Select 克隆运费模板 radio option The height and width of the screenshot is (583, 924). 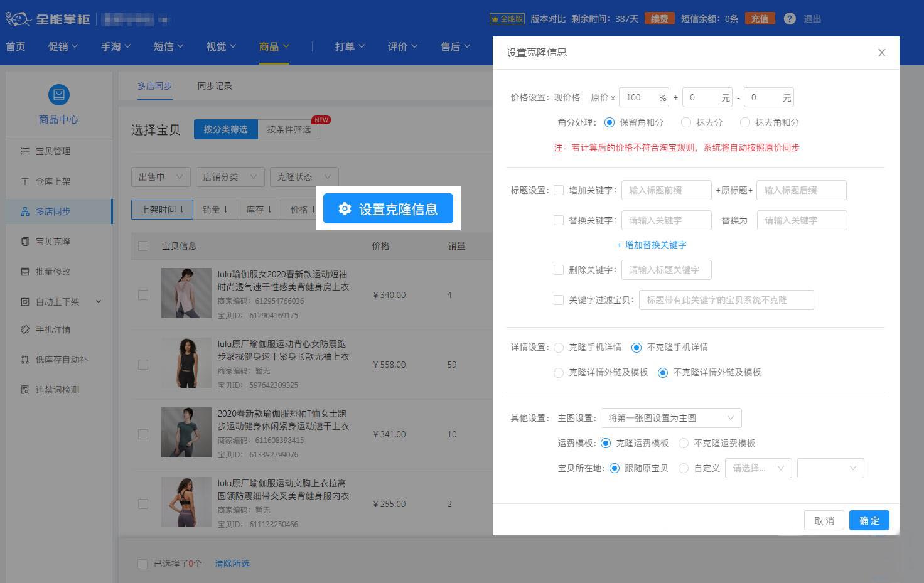pos(606,443)
